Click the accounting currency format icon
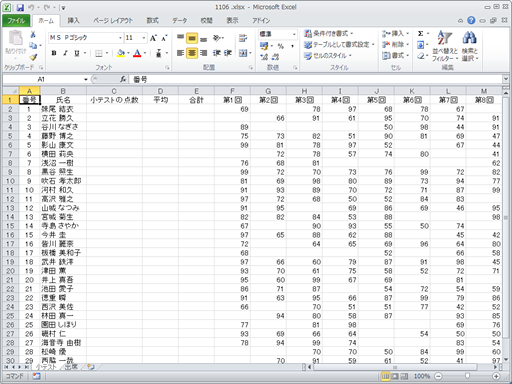This screenshot has width=512, height=384. click(x=264, y=46)
